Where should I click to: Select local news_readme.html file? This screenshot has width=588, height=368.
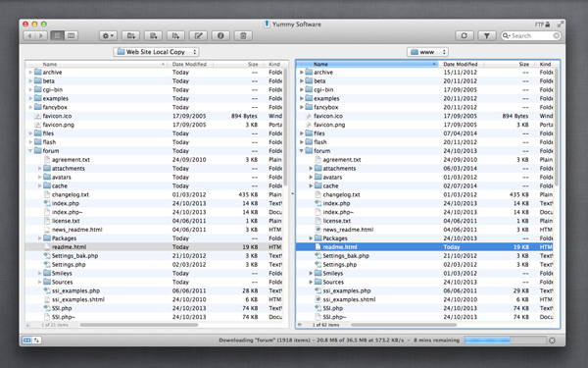[76, 230]
